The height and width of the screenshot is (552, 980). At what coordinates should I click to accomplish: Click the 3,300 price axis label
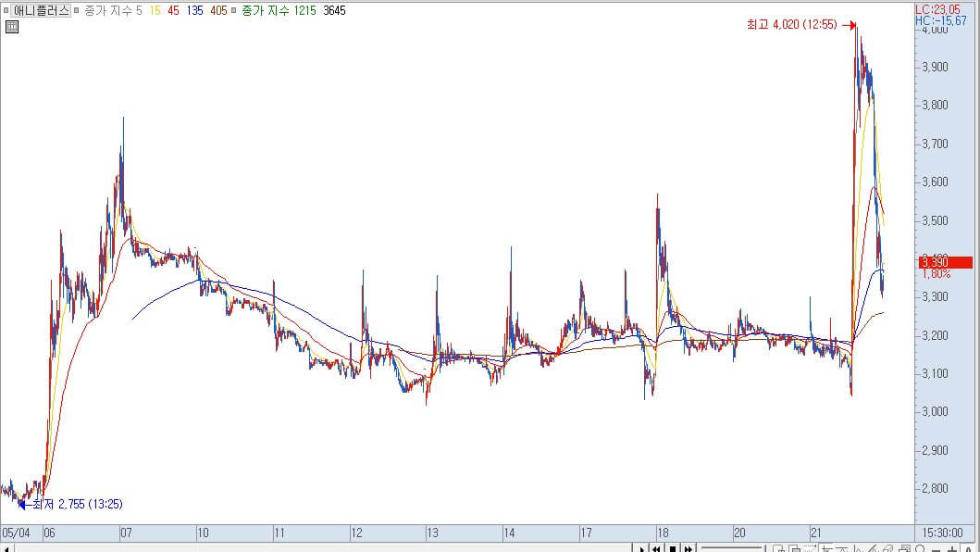[x=935, y=296]
